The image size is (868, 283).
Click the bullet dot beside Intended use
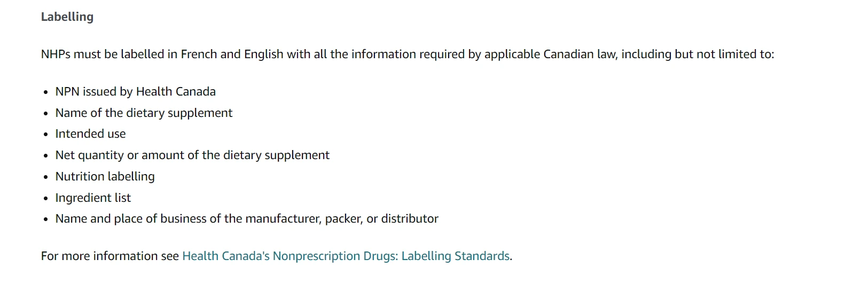[x=46, y=135]
